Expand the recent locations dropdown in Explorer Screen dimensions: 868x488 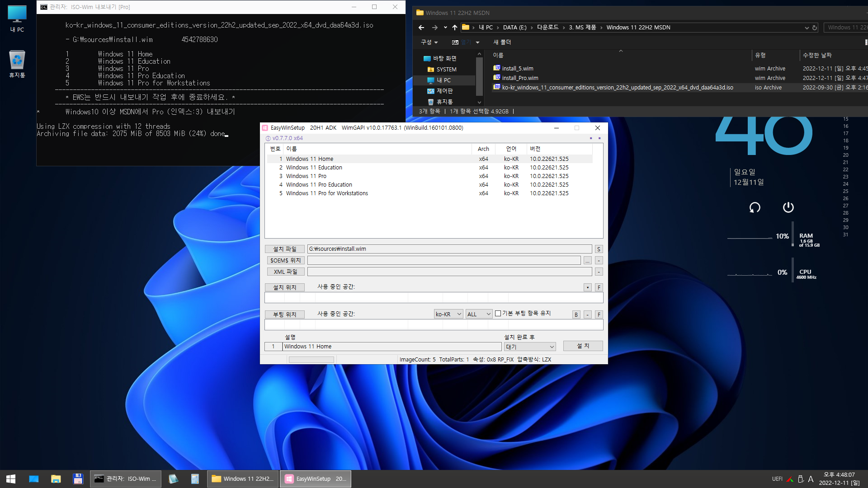445,28
